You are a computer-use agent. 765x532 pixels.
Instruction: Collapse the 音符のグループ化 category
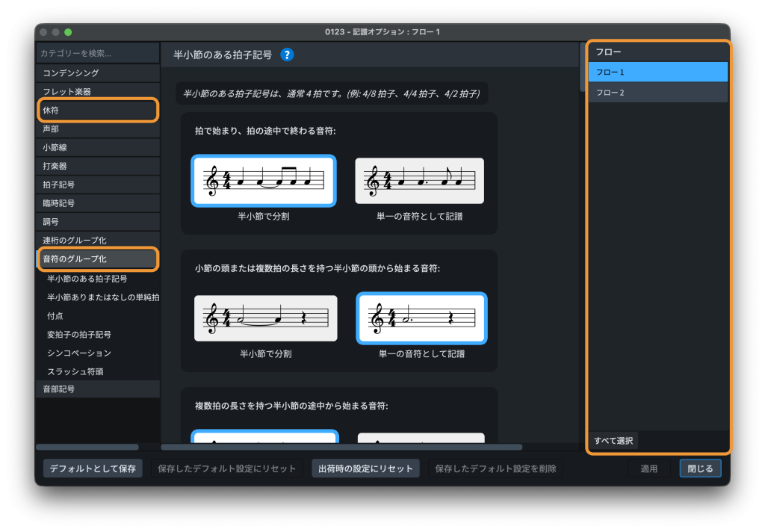coord(98,259)
